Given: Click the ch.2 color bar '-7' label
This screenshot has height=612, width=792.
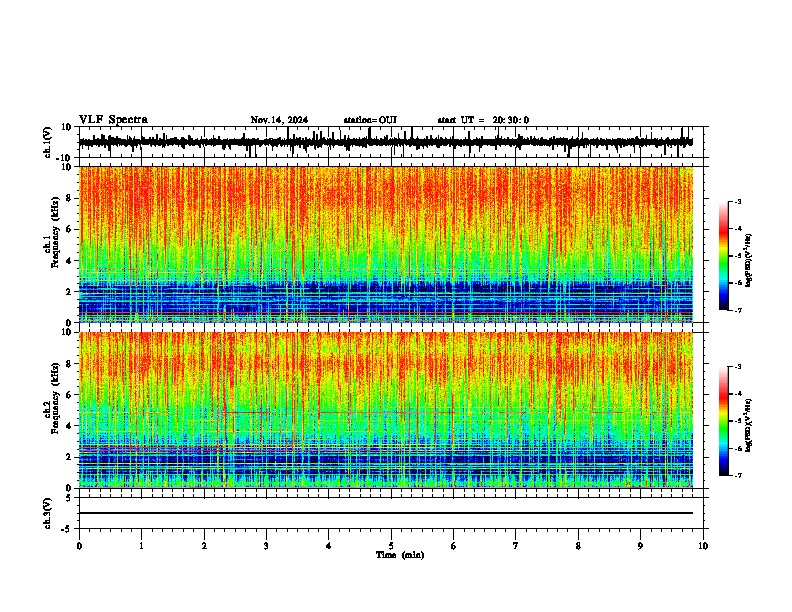Looking at the screenshot, I should click(738, 476).
